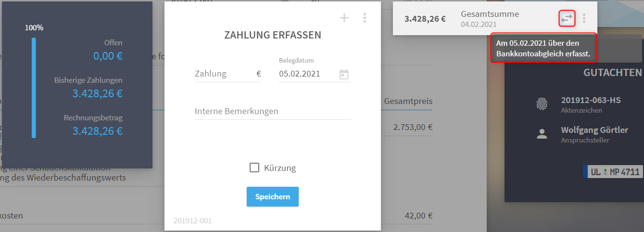Open three-dot menu beside Gesamtsumme

pos(584,18)
